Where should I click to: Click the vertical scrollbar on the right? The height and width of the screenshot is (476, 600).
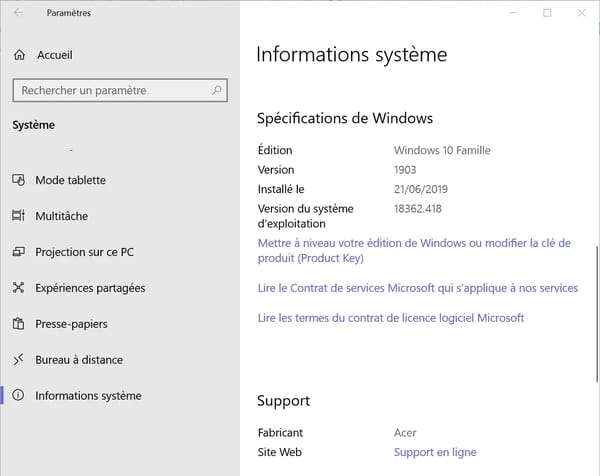coord(597,314)
